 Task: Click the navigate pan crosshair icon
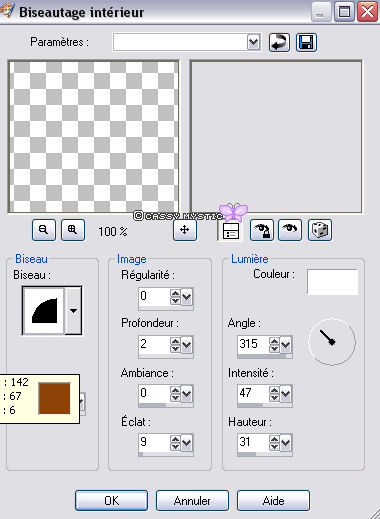185,230
